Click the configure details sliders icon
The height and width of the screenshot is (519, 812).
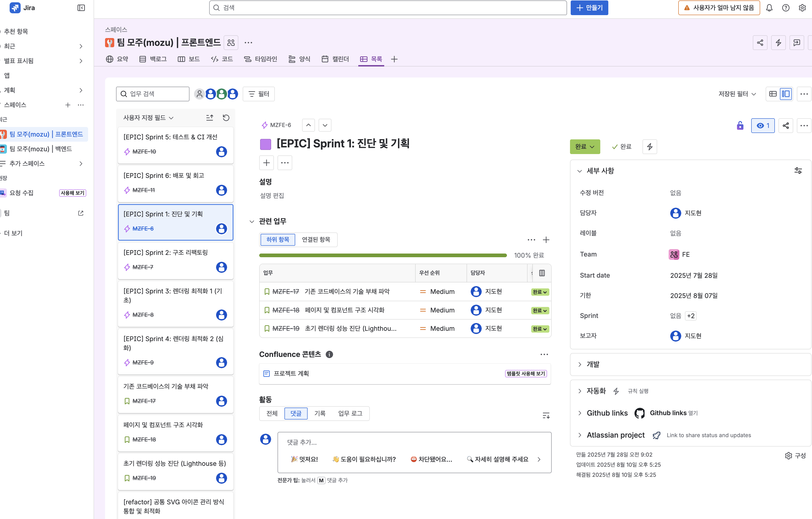coord(798,171)
